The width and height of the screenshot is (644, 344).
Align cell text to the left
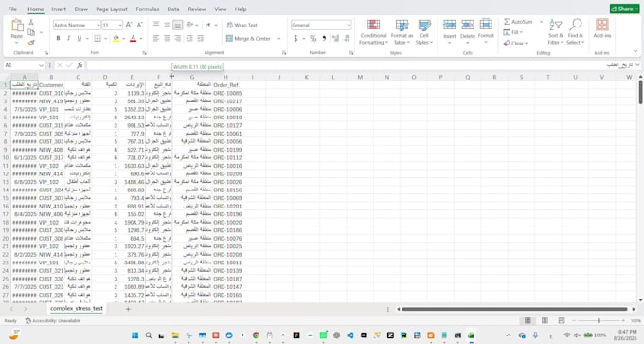[x=156, y=38]
